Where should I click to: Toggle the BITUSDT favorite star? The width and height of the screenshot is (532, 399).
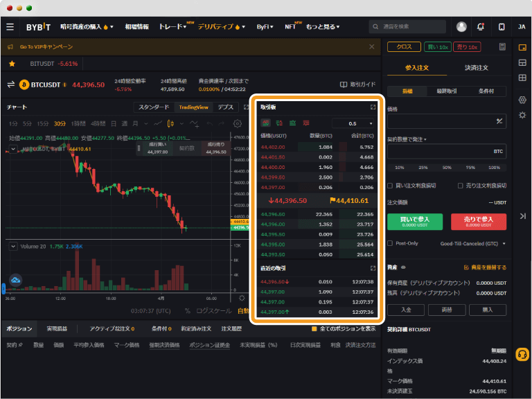pos(12,64)
